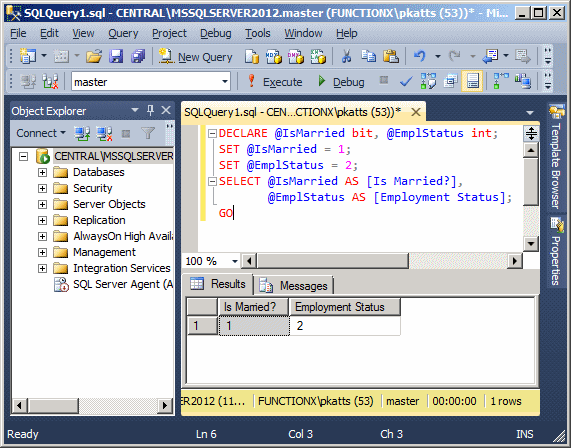Open the Undo history dropdown arrow
This screenshot has height=448, width=571.
point(438,56)
